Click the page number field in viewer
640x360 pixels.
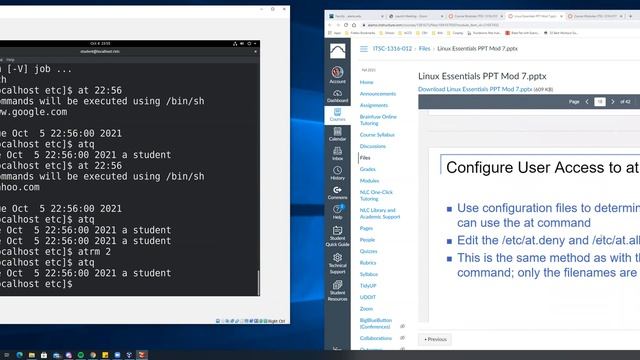click(600, 102)
